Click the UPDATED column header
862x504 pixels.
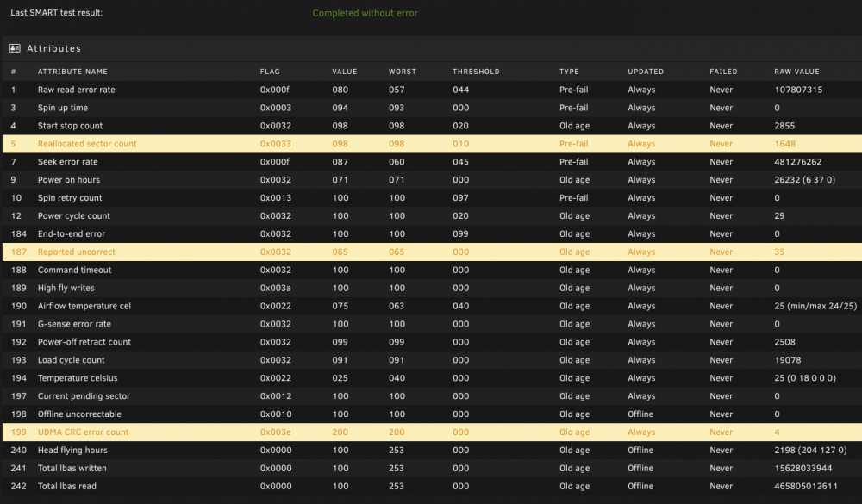[646, 72]
